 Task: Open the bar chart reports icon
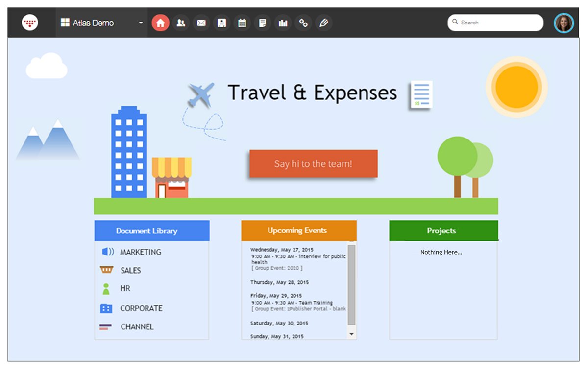(283, 22)
